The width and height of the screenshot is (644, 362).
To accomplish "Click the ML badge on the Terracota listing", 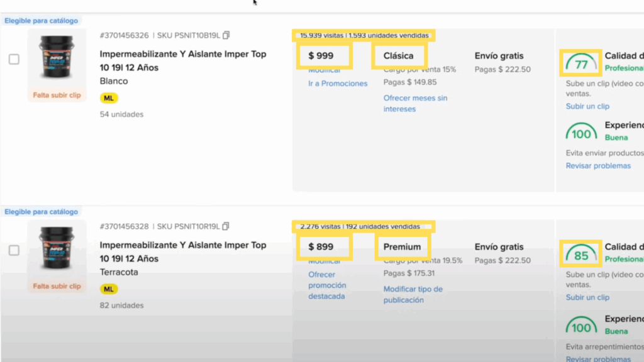I will point(109,289).
